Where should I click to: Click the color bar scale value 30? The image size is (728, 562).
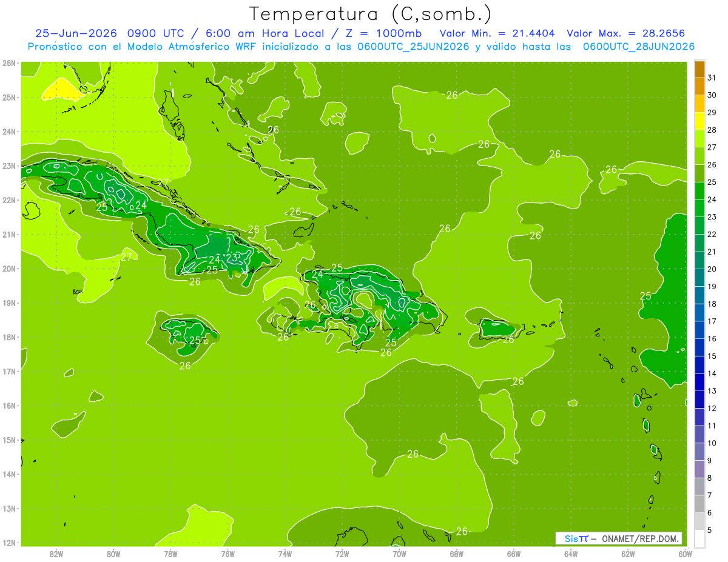(x=712, y=95)
